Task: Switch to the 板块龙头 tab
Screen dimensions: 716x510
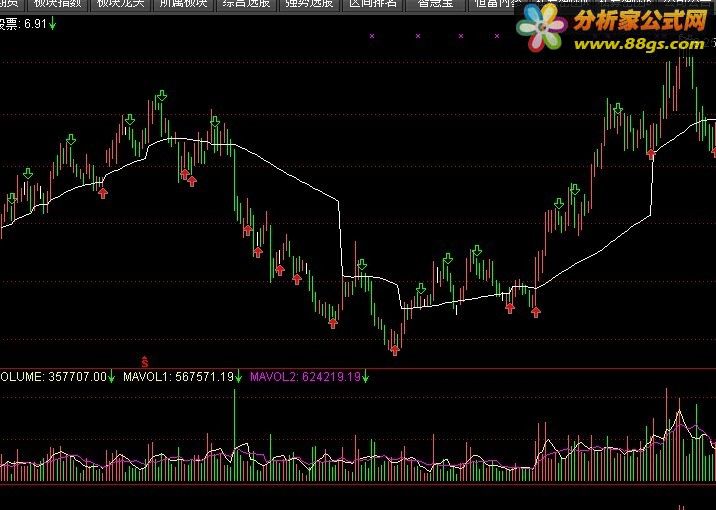Action: click(x=121, y=4)
